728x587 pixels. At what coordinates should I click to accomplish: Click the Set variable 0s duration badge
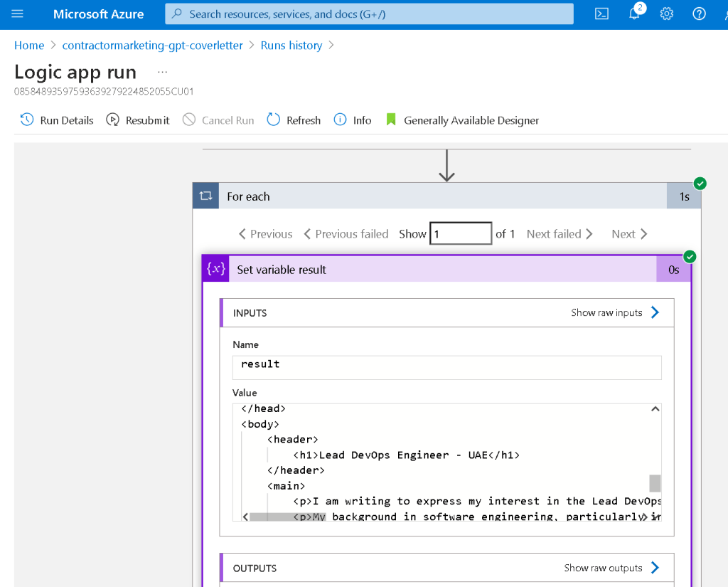pos(674,270)
